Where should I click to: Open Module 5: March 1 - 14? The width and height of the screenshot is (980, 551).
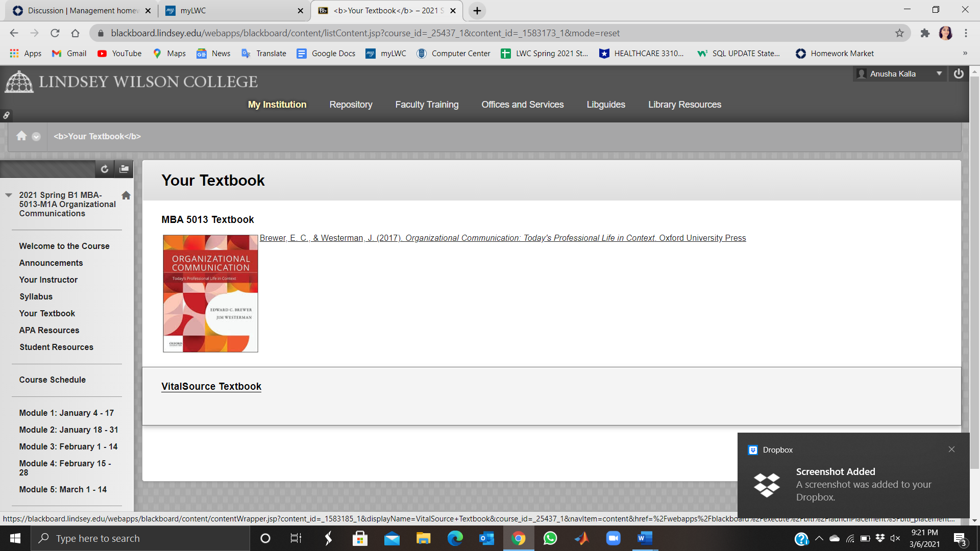point(63,490)
